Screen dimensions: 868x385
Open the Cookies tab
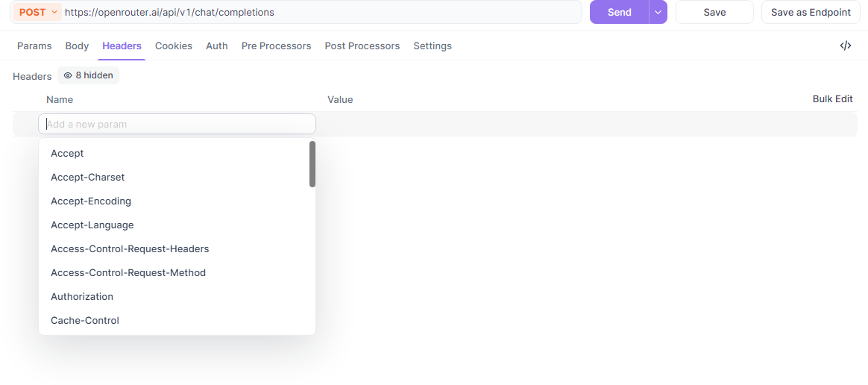pos(174,46)
